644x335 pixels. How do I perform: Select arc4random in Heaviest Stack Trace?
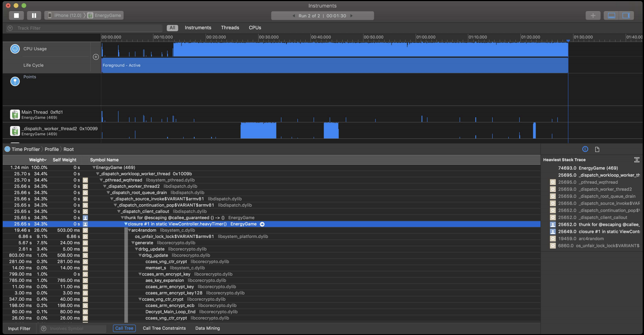592,239
